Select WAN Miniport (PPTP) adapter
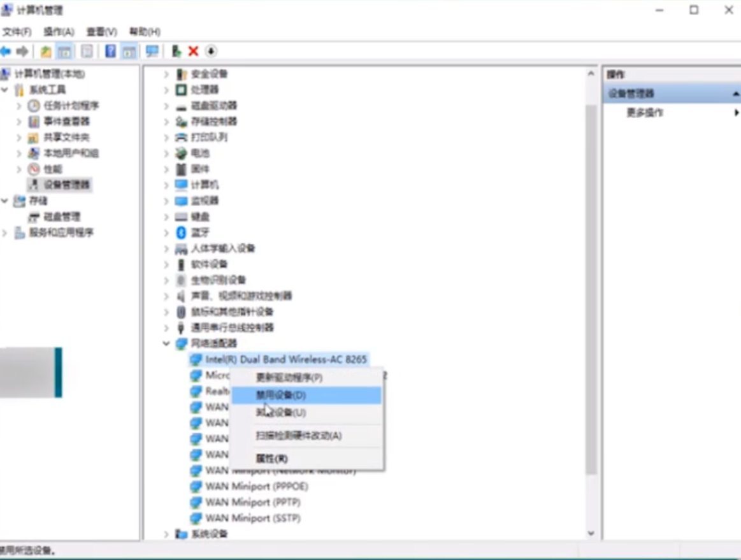741x560 pixels. click(253, 503)
